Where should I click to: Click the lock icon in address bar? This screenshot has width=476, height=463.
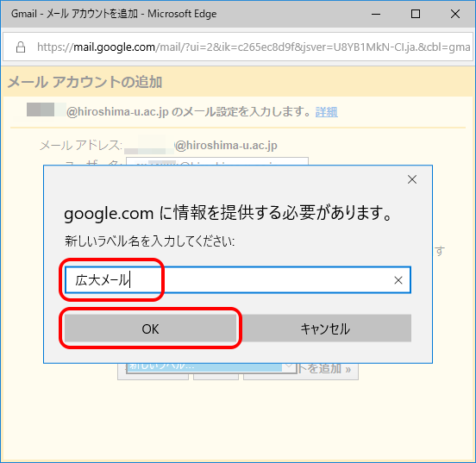point(21,47)
